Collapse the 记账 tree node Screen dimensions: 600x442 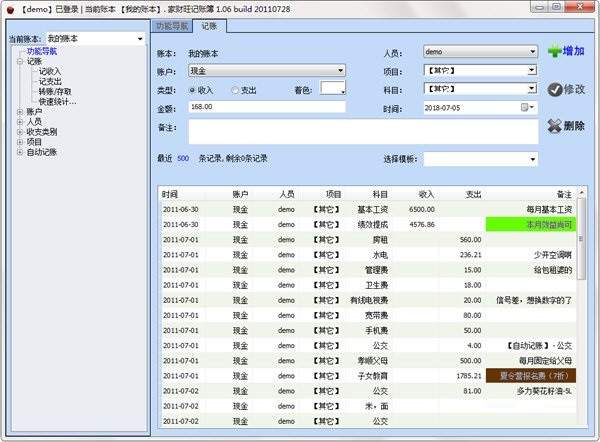[18, 61]
